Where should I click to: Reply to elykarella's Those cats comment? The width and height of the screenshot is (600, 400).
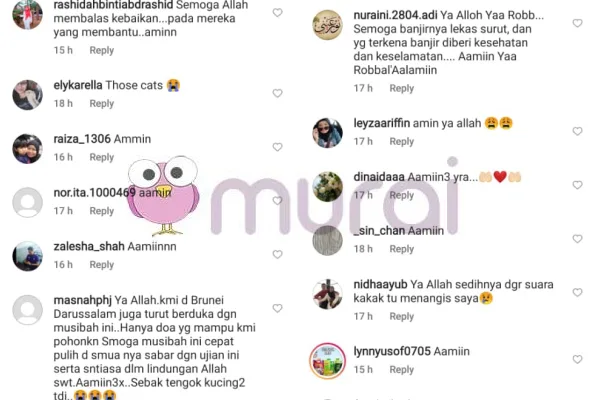[x=102, y=104]
